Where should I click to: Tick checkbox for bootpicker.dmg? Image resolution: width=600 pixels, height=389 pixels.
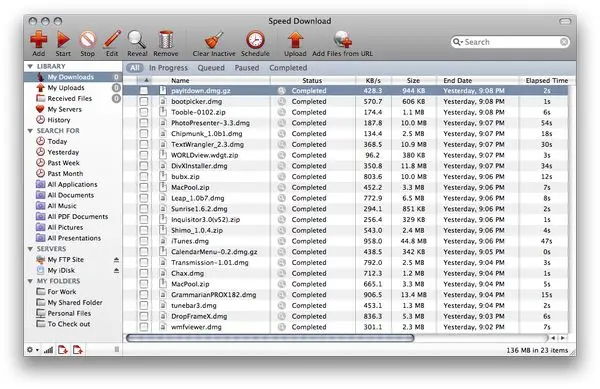click(x=143, y=101)
